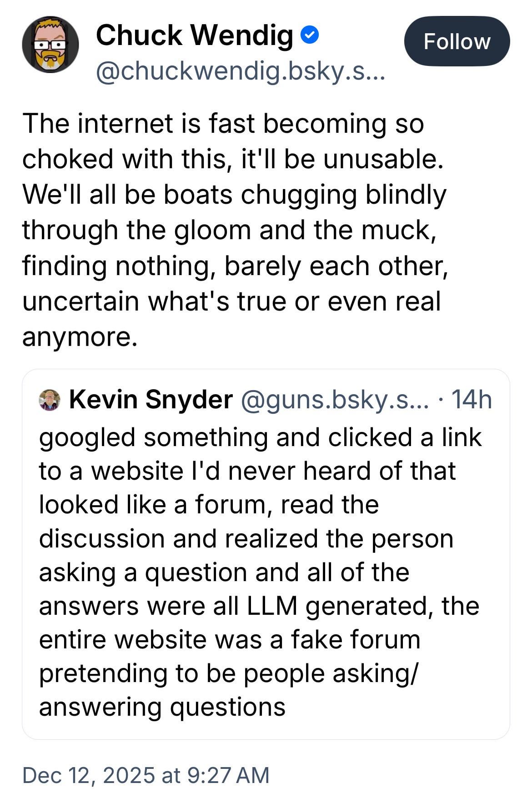The width and height of the screenshot is (532, 793).
Task: Open Chuck Wendig's profile avatar
Action: (50, 45)
